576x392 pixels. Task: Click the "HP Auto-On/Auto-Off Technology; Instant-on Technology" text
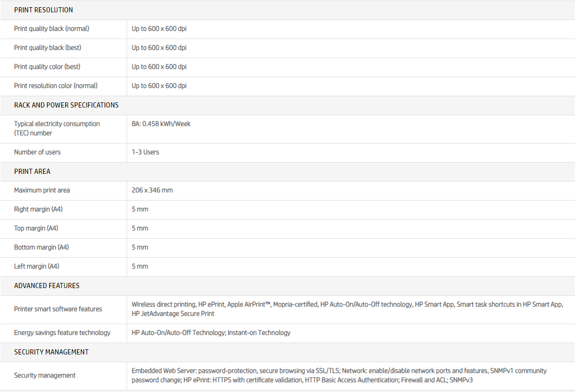click(x=211, y=333)
